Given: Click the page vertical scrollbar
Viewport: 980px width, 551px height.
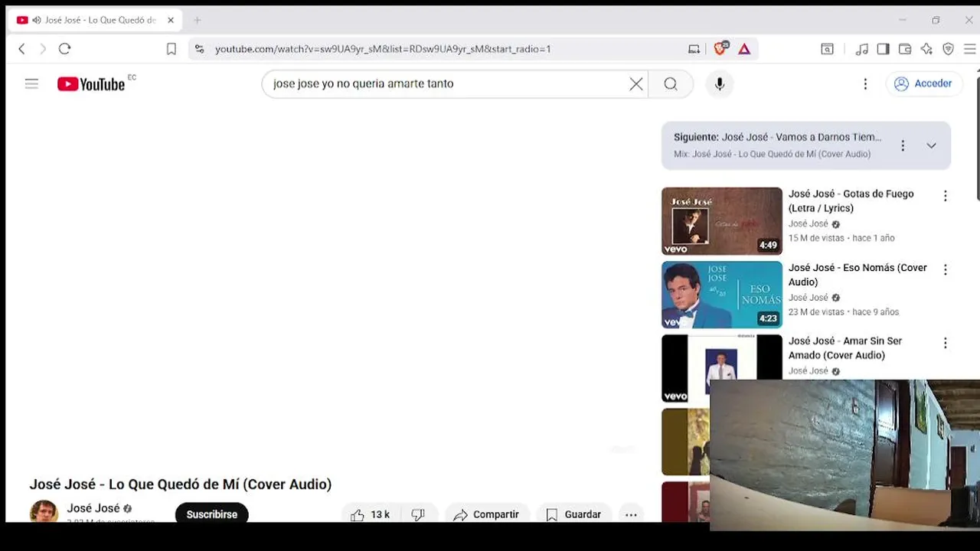Looking at the screenshot, I should 978,138.
